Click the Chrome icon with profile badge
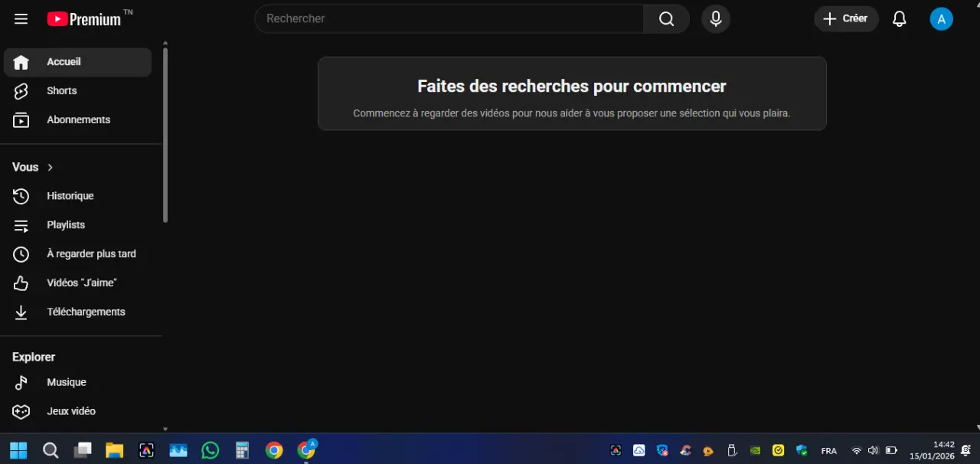 point(306,450)
